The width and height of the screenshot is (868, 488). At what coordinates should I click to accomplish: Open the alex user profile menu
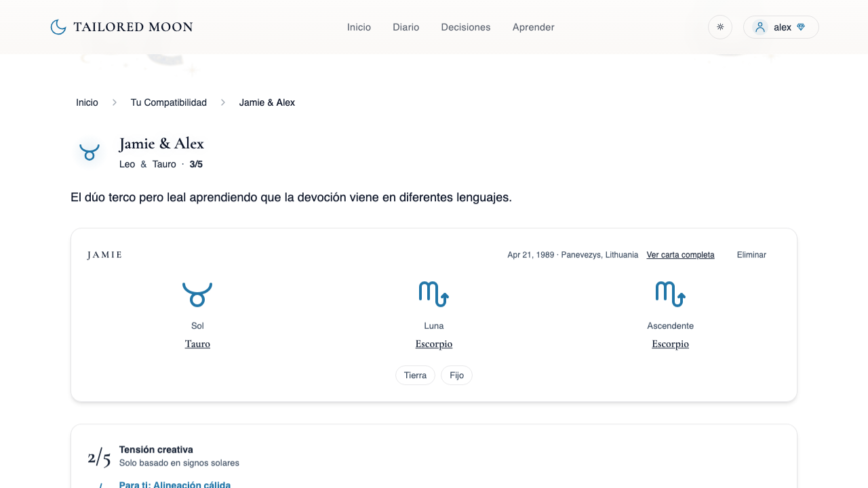point(781,27)
